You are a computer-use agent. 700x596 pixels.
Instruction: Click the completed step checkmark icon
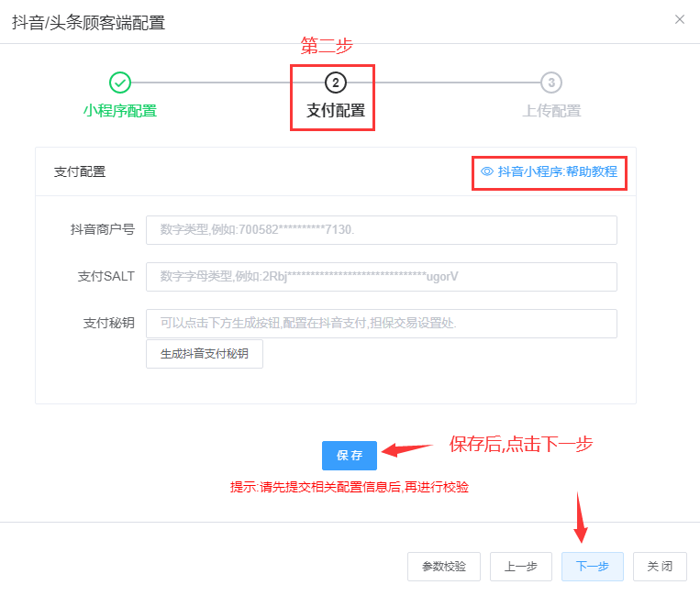pyautogui.click(x=120, y=83)
